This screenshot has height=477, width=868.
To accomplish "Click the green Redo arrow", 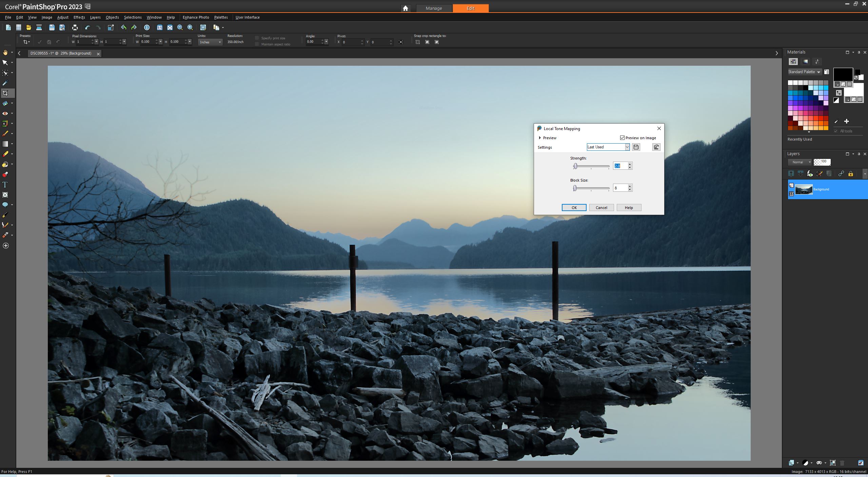I will coord(134,27).
